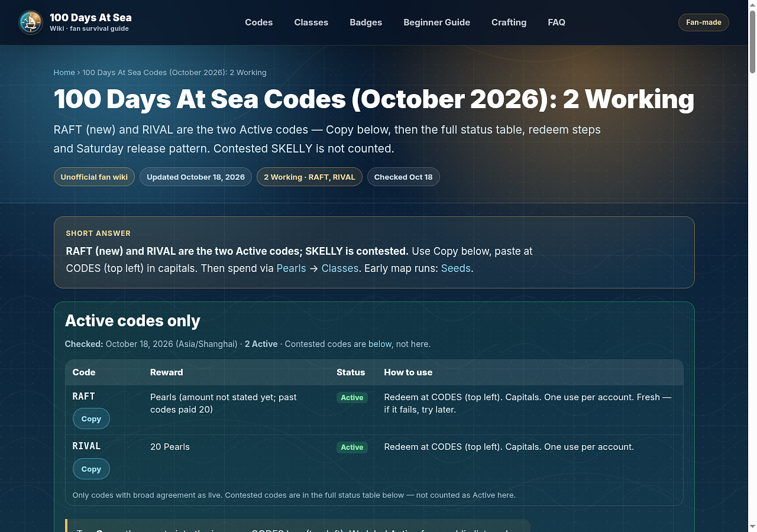Click the Updated October 18, 2026 pill

point(196,177)
